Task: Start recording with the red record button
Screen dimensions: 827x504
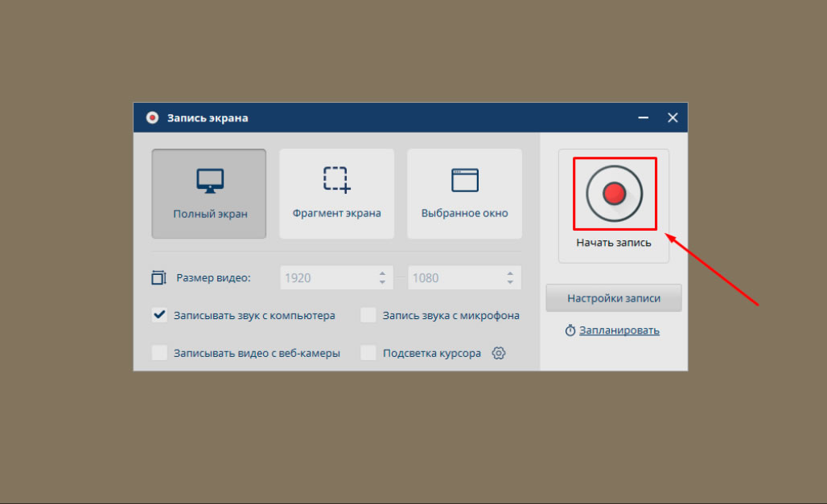Action: [x=615, y=194]
